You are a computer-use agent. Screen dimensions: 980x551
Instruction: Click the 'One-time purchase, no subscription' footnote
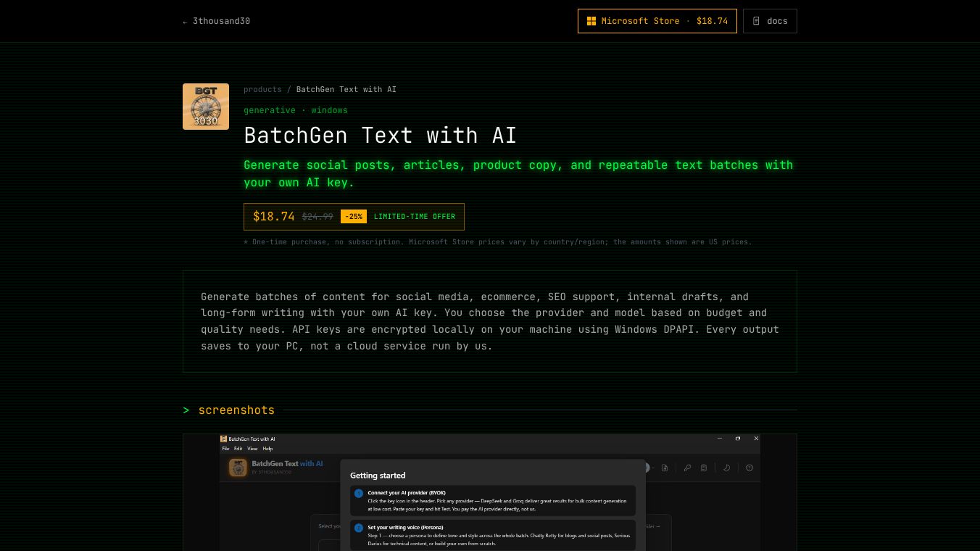tap(497, 242)
